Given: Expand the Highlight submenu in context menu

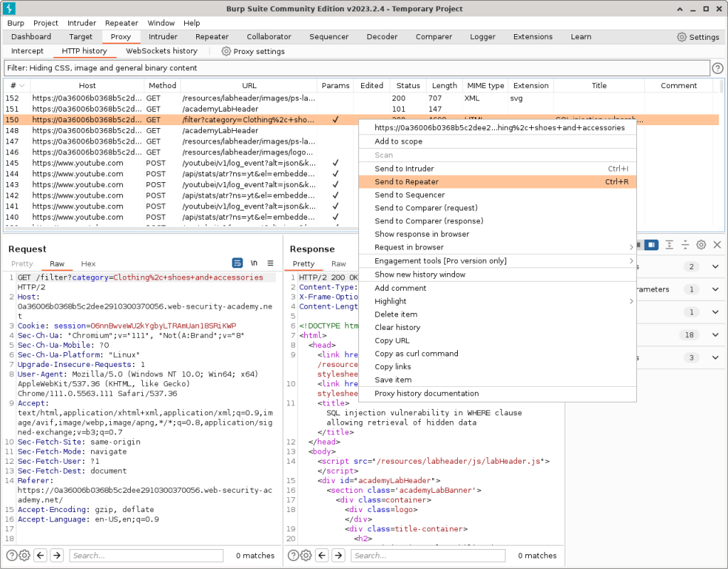Looking at the screenshot, I should click(631, 302).
